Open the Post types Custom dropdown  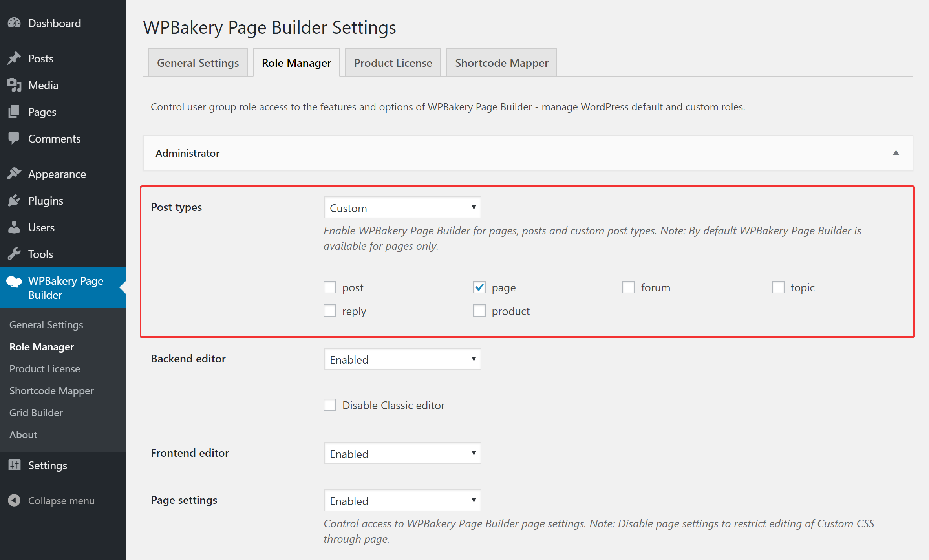403,208
